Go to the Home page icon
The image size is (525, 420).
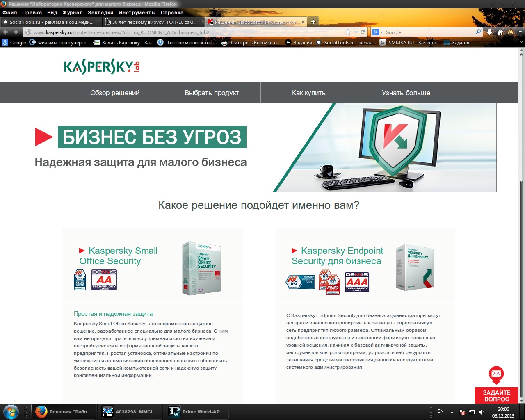point(500,32)
